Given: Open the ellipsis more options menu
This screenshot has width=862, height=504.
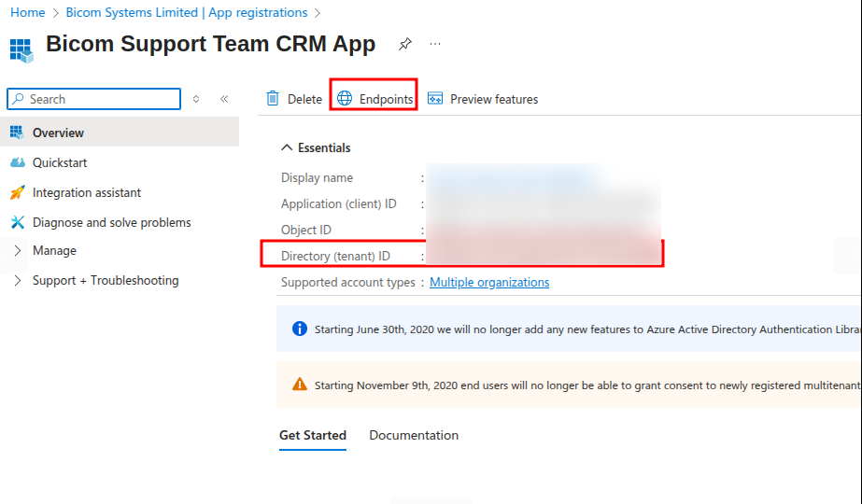Looking at the screenshot, I should tap(435, 44).
